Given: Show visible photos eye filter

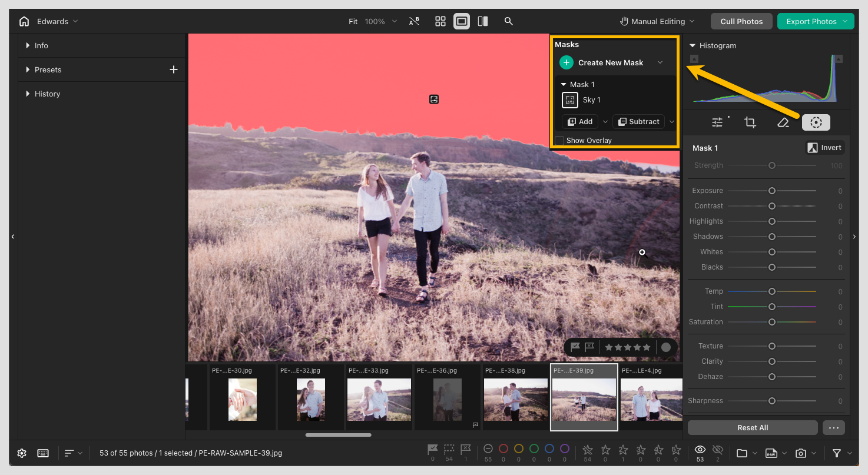Looking at the screenshot, I should coord(700,450).
